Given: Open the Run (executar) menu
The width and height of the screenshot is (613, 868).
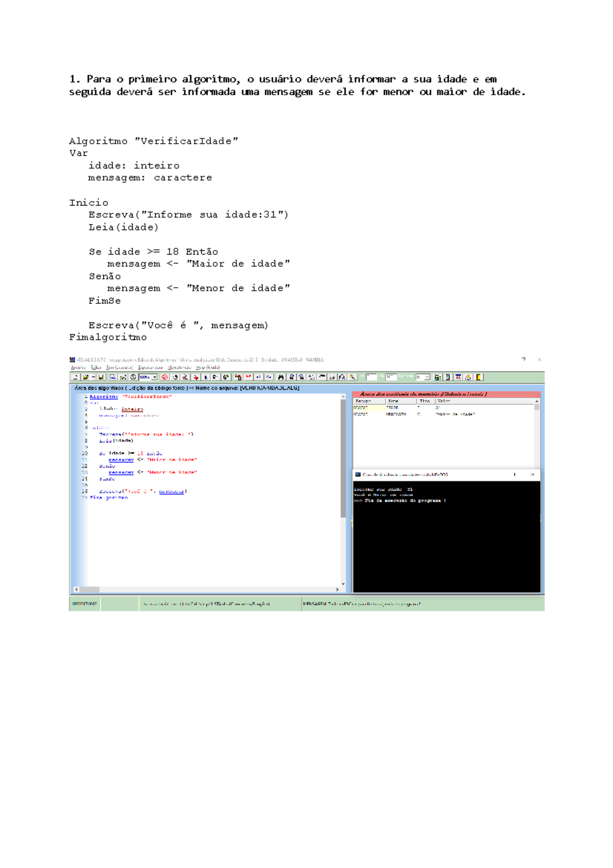Looking at the screenshot, I should click(x=120, y=368).
